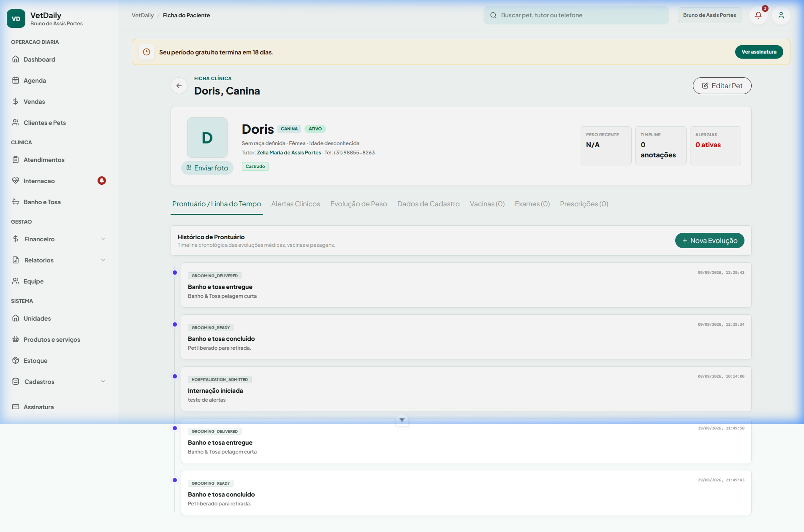This screenshot has width=804, height=532.
Task: Open the Vacinas (0) tab
Action: [487, 204]
